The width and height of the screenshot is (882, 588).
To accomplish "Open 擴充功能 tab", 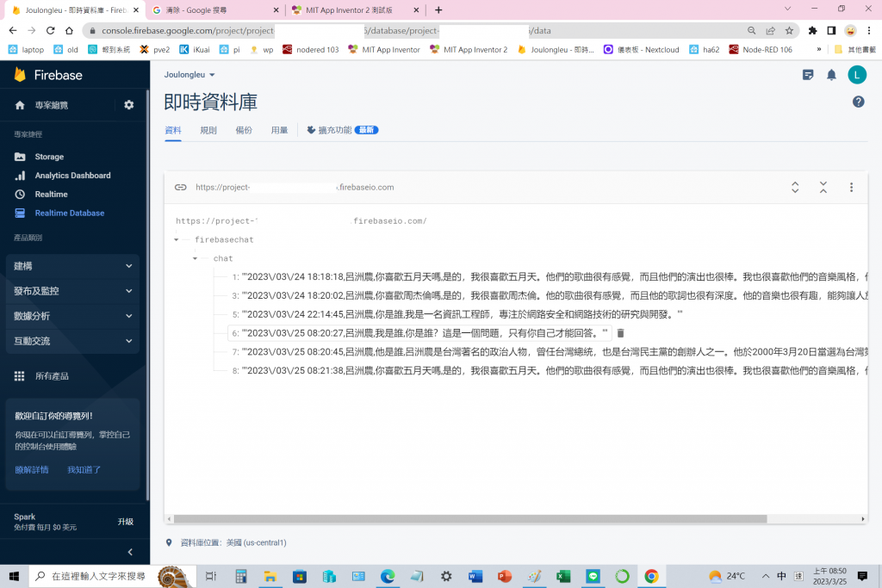I will [x=342, y=130].
